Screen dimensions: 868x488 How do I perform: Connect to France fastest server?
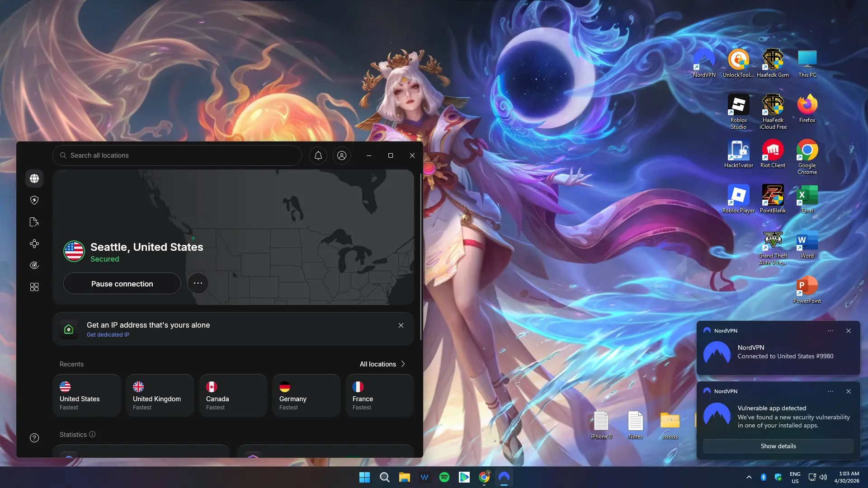coord(380,396)
